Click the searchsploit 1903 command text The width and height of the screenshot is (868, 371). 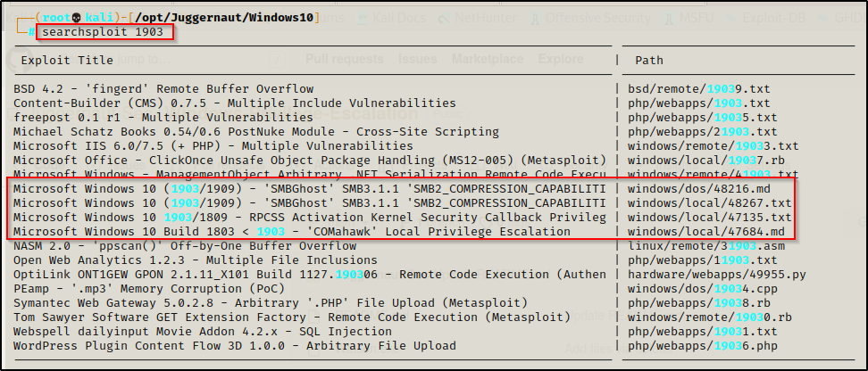[x=104, y=32]
